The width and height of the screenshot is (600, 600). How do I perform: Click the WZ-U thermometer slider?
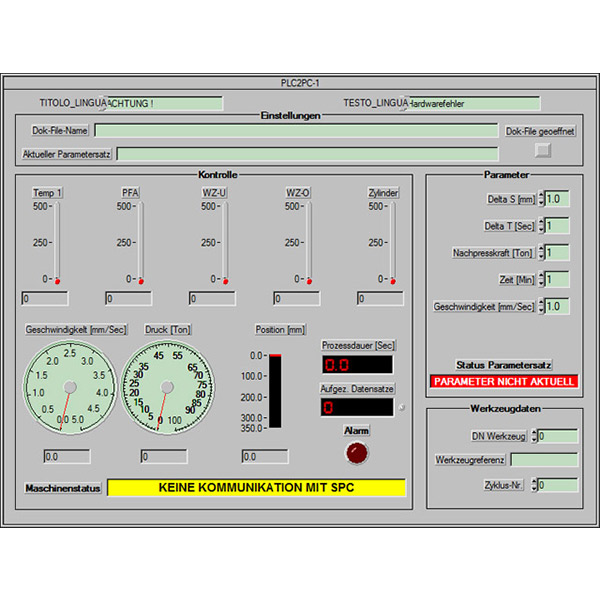point(225,243)
